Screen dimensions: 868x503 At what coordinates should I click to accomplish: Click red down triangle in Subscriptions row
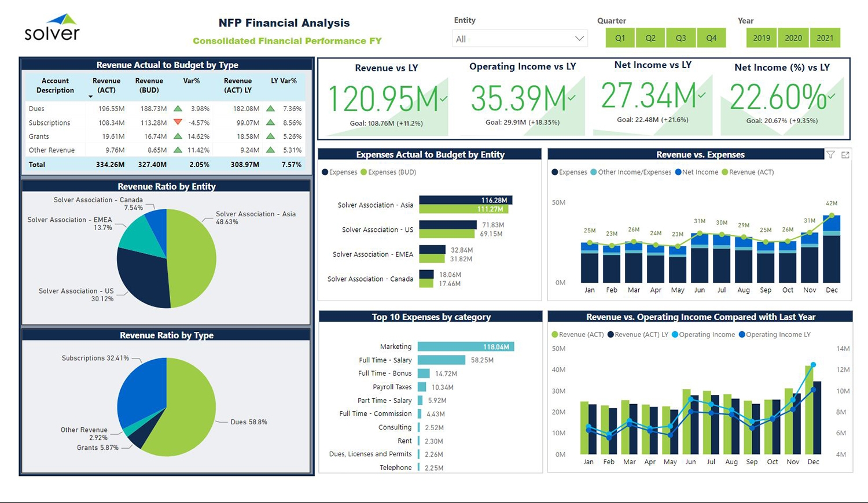tap(178, 123)
